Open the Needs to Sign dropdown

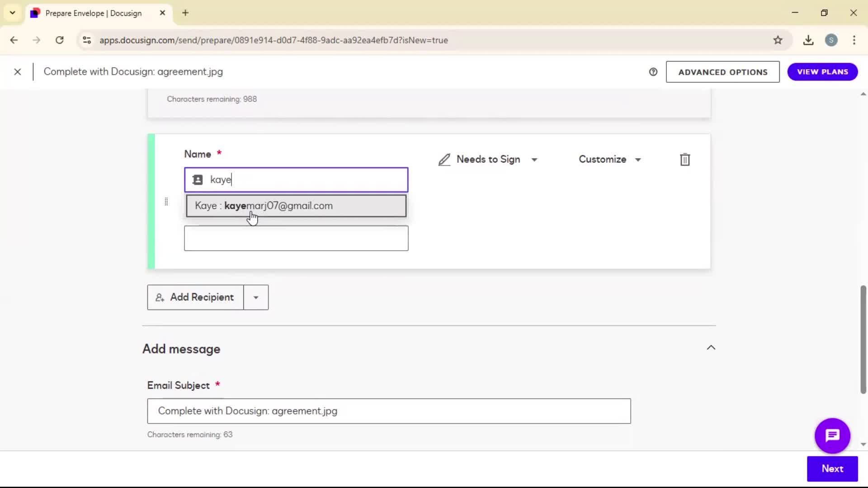pyautogui.click(x=488, y=160)
